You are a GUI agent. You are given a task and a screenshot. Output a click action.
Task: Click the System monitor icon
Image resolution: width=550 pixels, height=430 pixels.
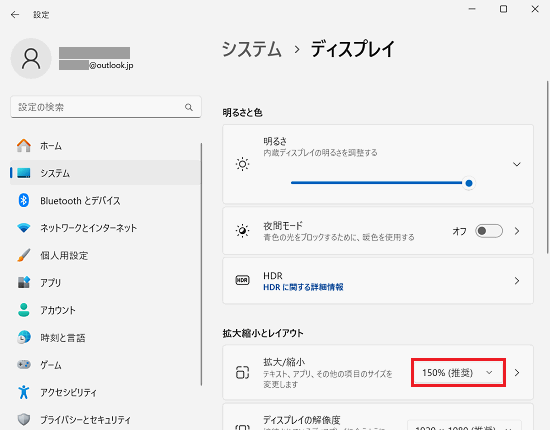click(24, 173)
